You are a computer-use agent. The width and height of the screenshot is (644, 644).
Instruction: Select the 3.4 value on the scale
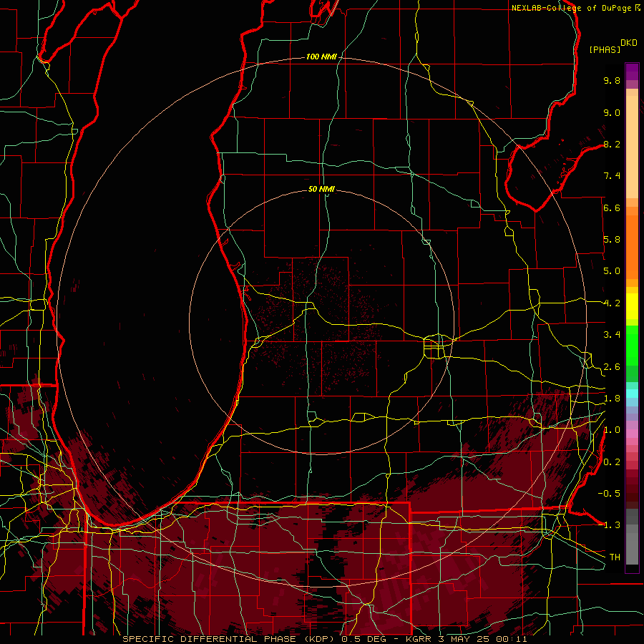[x=612, y=335]
